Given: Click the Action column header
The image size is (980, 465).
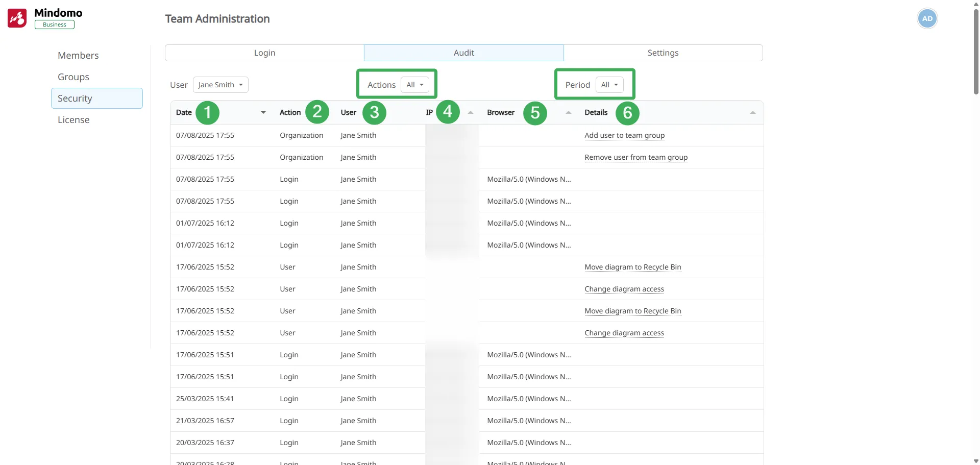Looking at the screenshot, I should [290, 112].
